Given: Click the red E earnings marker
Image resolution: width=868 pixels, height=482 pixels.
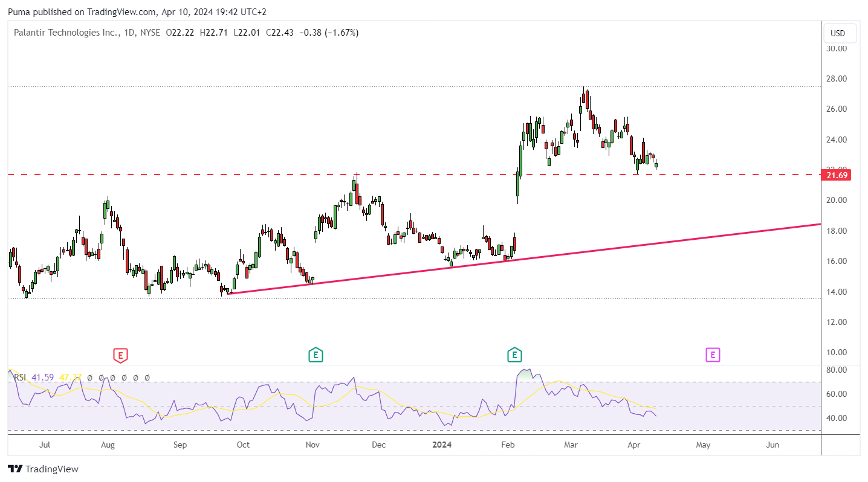Looking at the screenshot, I should [120, 355].
